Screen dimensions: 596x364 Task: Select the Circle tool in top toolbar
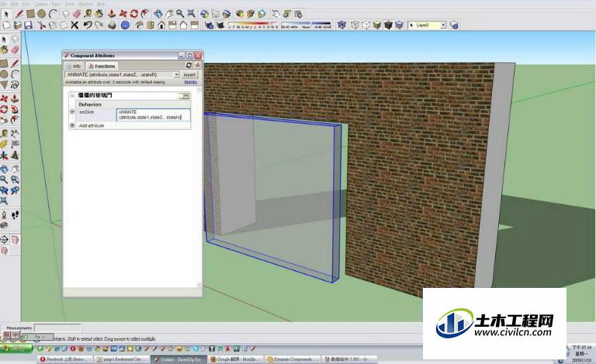(41, 14)
